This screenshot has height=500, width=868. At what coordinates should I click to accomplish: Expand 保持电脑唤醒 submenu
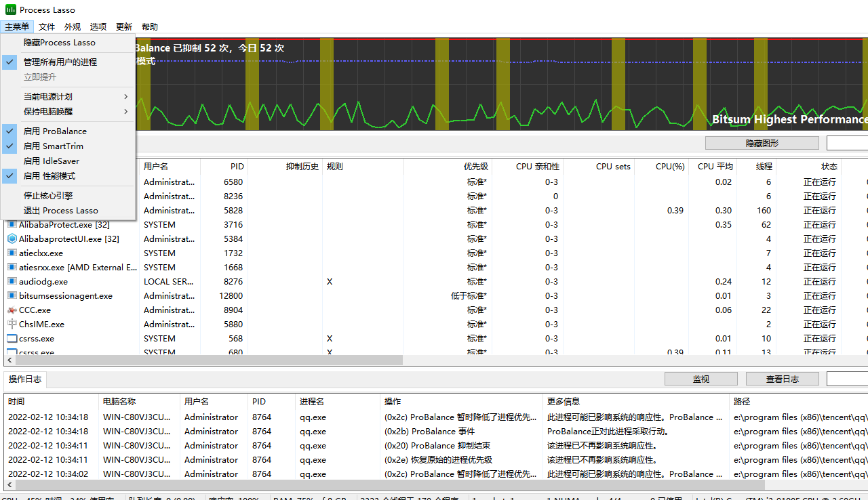(x=68, y=111)
